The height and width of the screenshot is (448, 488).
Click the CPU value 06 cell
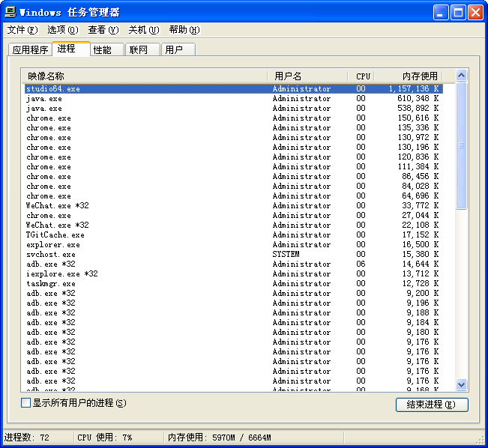tap(361, 264)
